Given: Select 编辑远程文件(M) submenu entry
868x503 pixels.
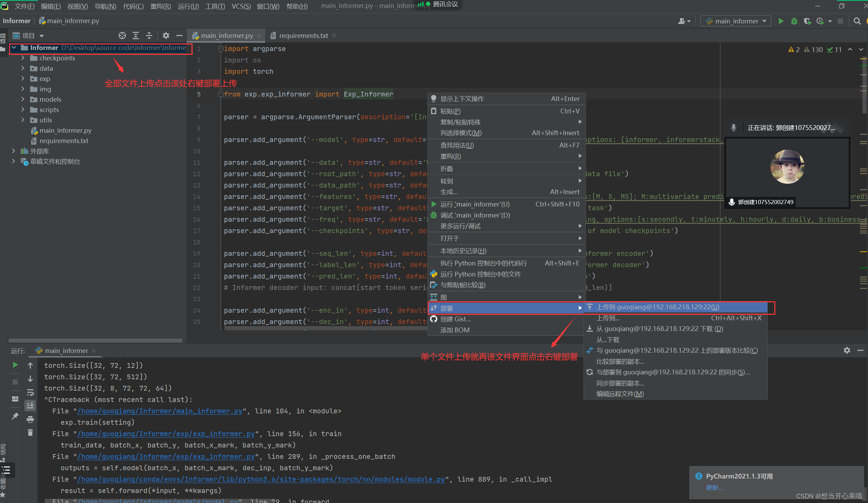Looking at the screenshot, I should [x=675, y=394].
